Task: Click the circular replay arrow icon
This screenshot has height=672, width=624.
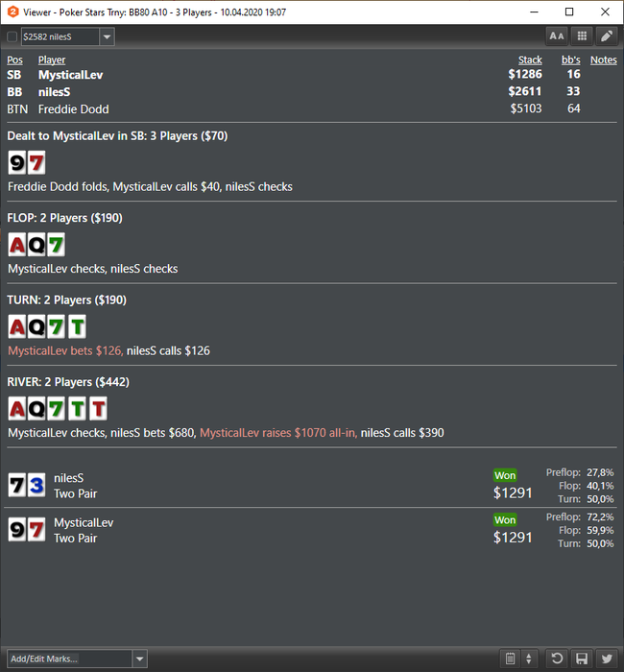Action: pyautogui.click(x=556, y=659)
